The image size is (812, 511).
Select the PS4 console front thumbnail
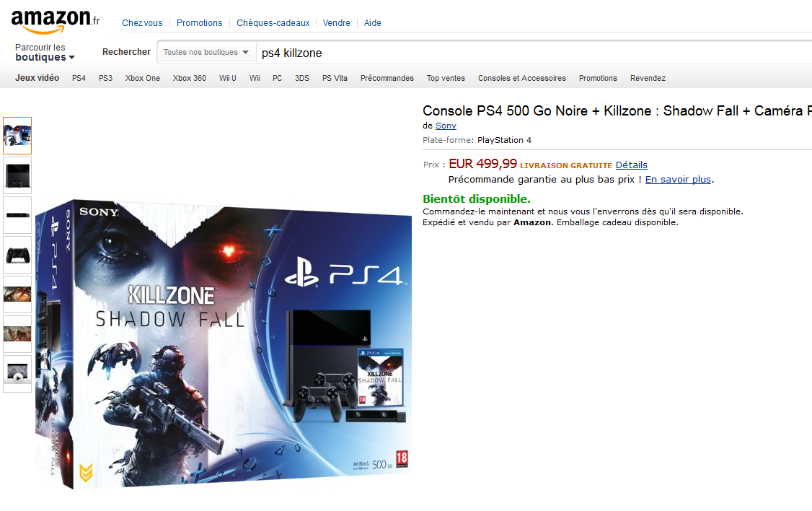click(17, 175)
